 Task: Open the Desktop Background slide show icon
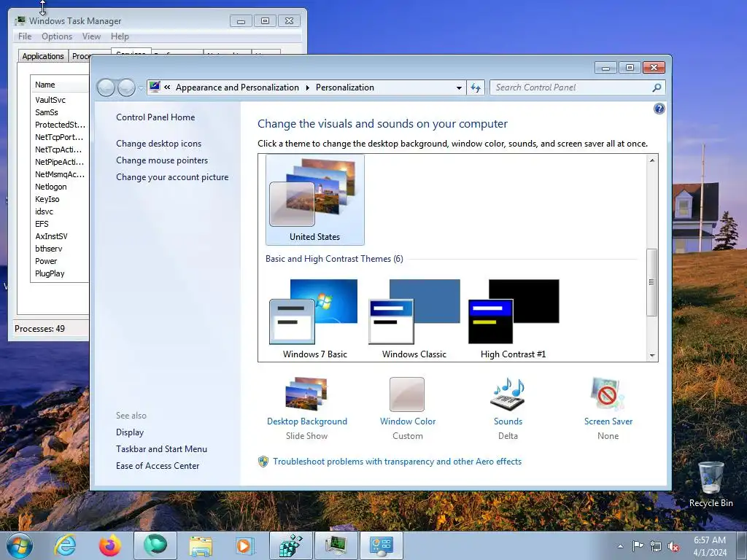tap(306, 394)
